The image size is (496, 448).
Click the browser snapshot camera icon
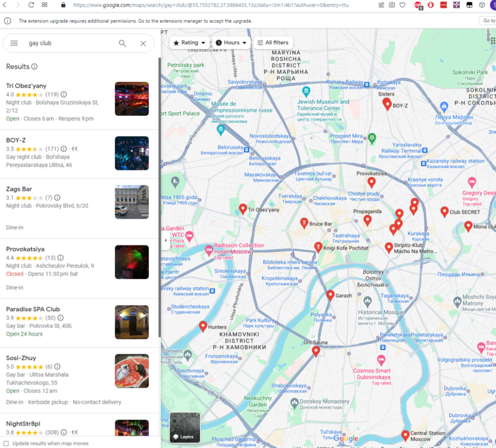(x=392, y=5)
